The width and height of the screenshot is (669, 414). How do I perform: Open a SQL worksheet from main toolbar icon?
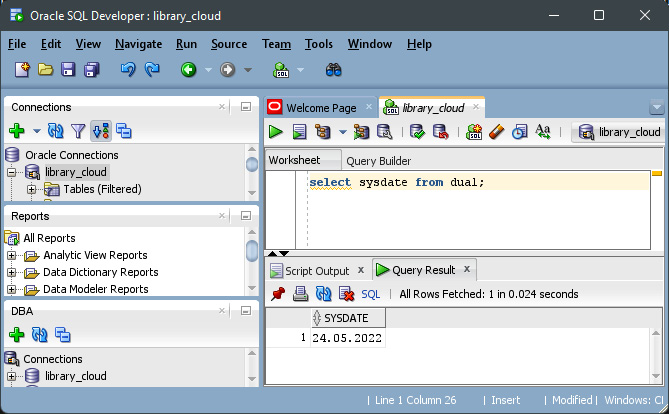tap(281, 70)
